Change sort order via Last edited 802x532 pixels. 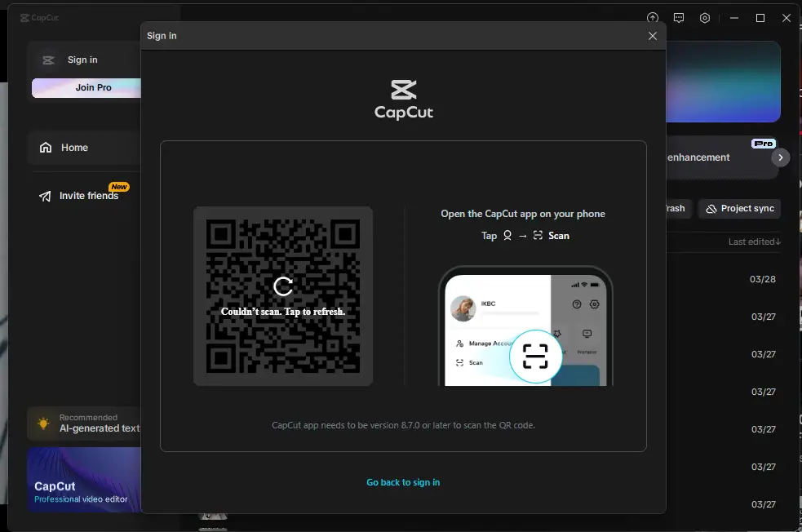point(755,242)
